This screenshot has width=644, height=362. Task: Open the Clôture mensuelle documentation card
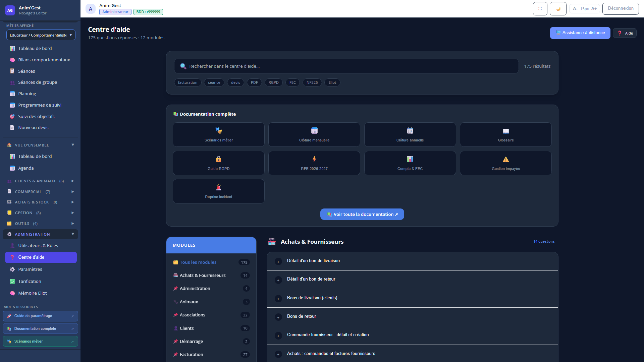[314, 134]
